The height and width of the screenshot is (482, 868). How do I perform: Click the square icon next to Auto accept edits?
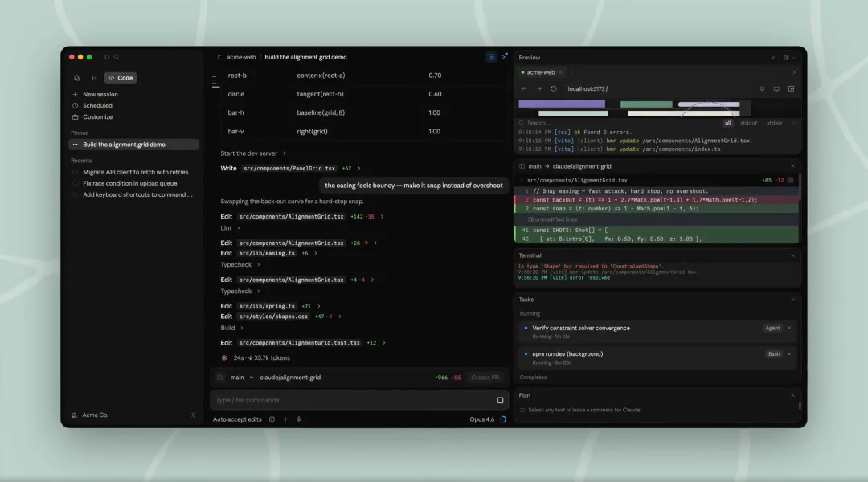pos(272,419)
